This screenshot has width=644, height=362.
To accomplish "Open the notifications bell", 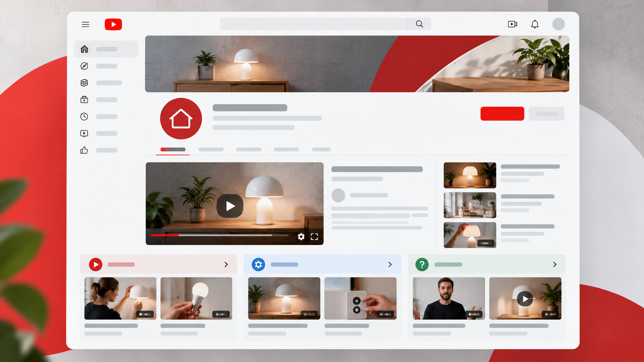I will click(535, 24).
